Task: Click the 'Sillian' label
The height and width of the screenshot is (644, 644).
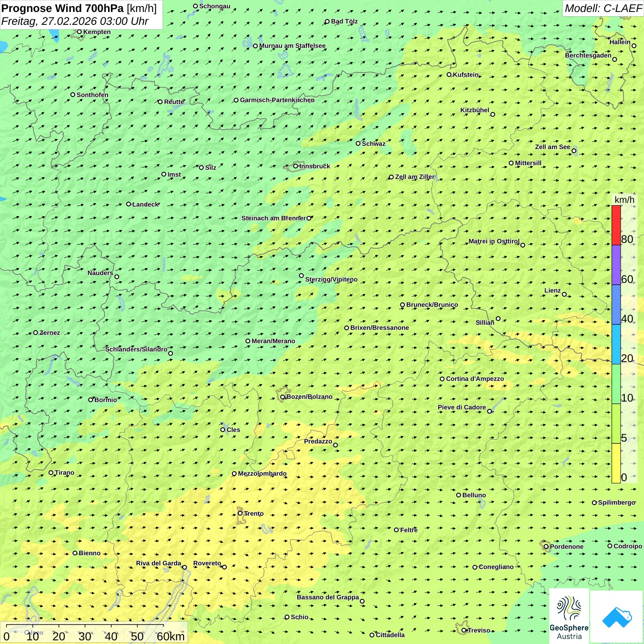Action: point(485,322)
